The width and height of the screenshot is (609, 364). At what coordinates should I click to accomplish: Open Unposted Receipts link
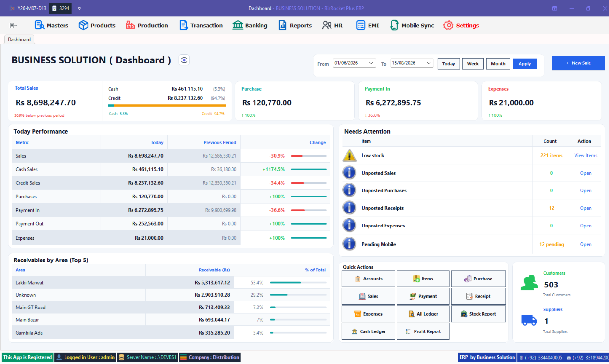585,208
